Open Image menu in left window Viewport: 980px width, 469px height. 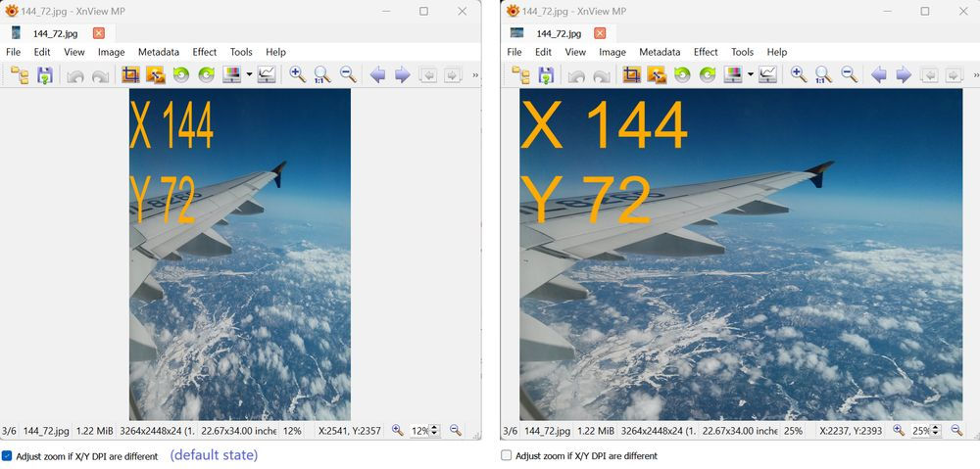point(112,52)
